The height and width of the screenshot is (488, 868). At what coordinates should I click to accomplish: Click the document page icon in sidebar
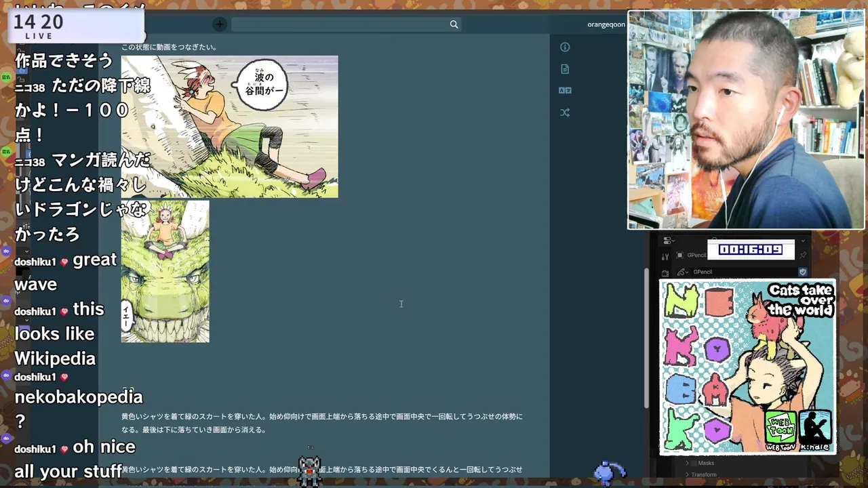click(x=565, y=69)
